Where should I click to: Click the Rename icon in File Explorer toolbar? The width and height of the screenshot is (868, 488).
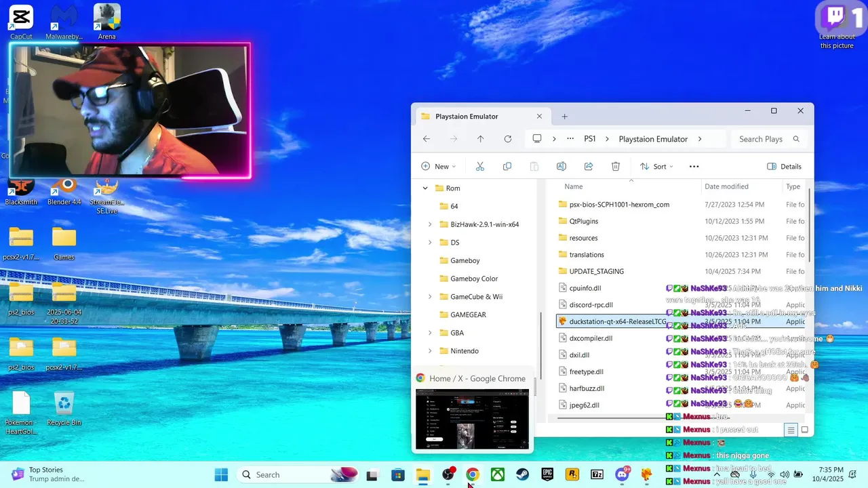point(561,166)
